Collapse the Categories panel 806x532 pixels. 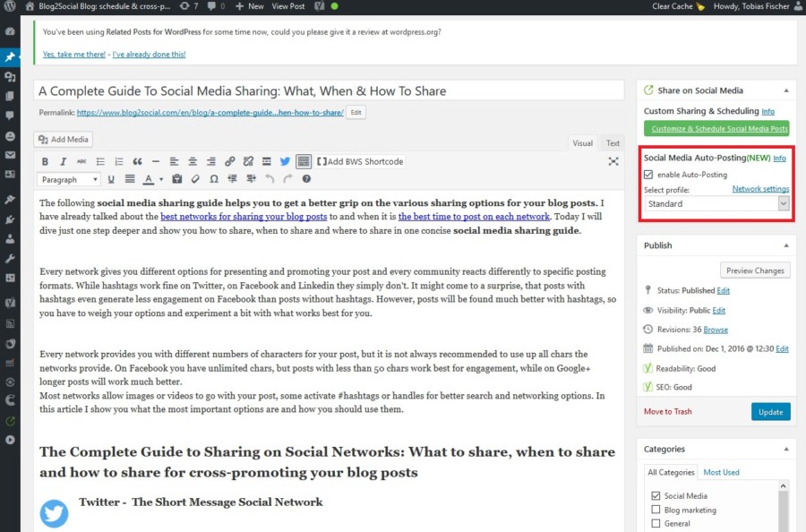point(786,450)
